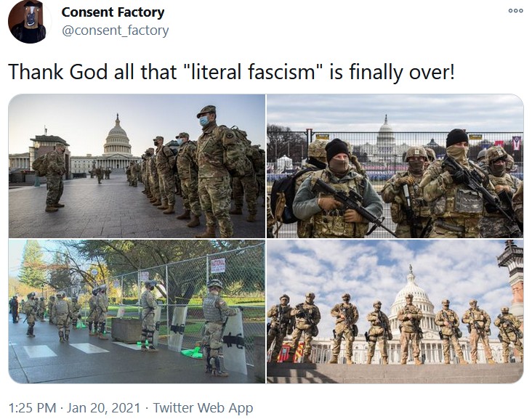Viewport: 532px width, 419px height.
Task: Click the riot shield in bottom-left photo
Action: click(x=235, y=341)
